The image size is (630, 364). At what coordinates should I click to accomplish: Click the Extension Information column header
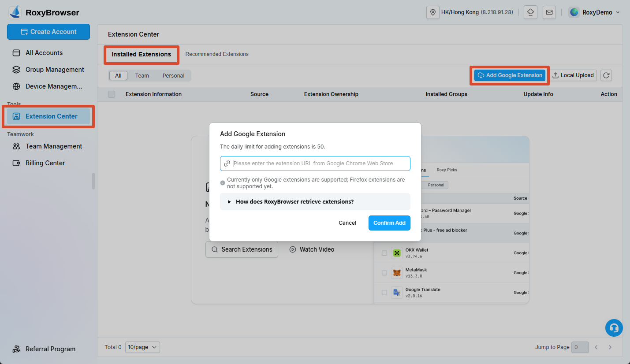[153, 94]
